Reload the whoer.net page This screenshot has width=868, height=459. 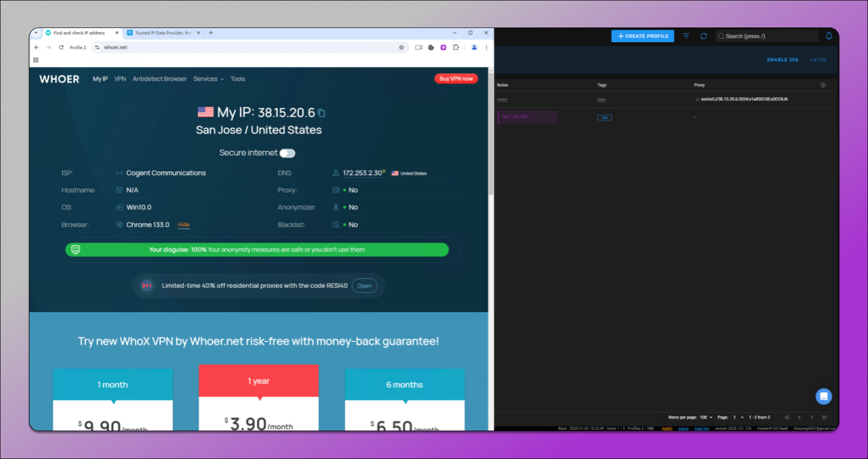click(x=61, y=48)
